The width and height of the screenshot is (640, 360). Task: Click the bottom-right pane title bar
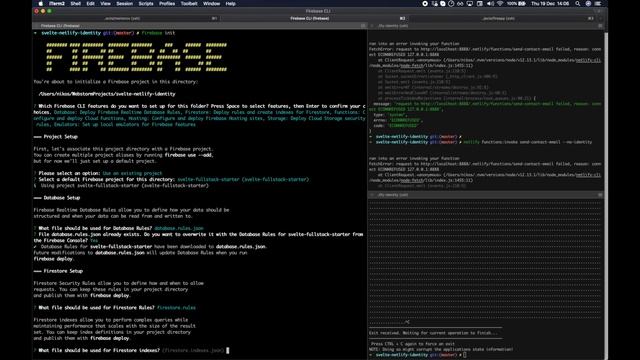(486, 195)
